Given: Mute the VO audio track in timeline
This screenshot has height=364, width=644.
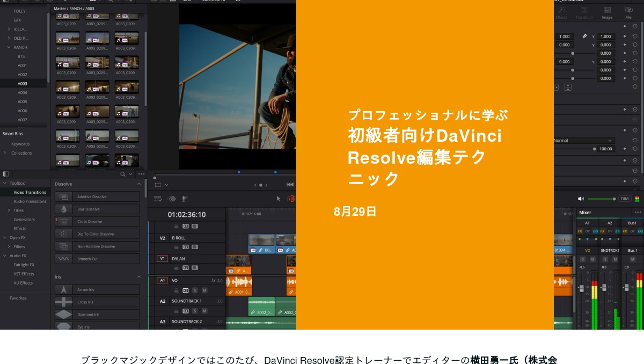Looking at the screenshot, I should (204, 290).
